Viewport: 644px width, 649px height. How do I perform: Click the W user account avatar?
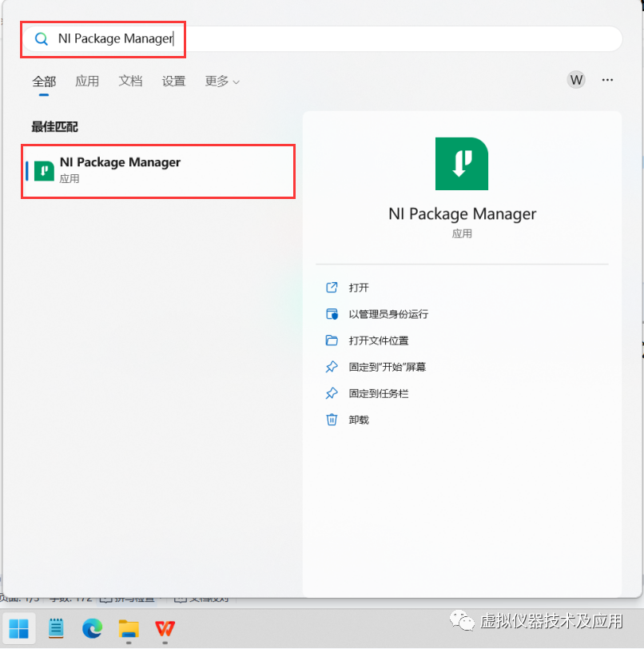(576, 79)
